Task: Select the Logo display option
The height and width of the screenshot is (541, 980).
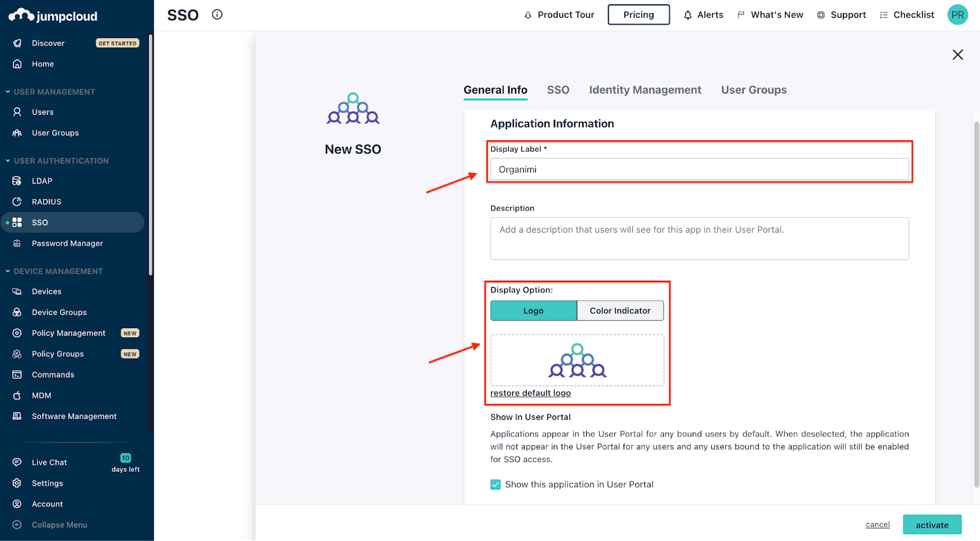Action: 533,311
